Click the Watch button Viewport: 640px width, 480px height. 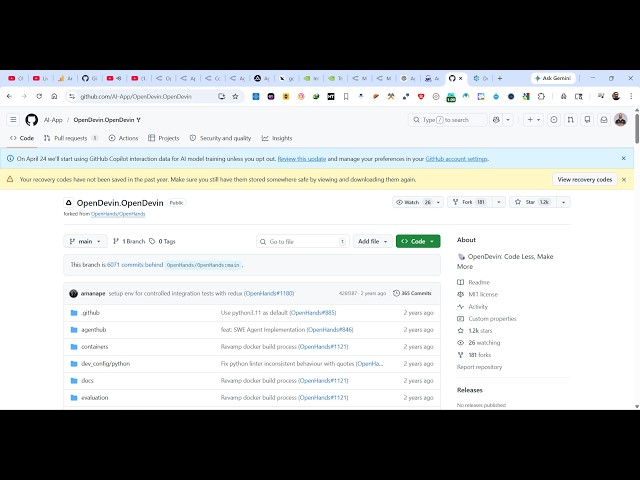tap(413, 202)
